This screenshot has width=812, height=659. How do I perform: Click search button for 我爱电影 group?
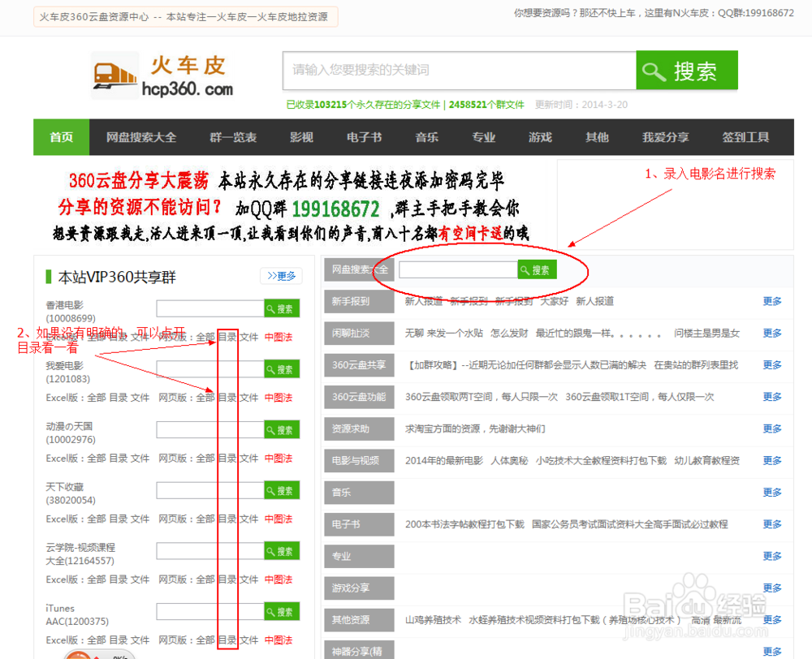coord(282,369)
